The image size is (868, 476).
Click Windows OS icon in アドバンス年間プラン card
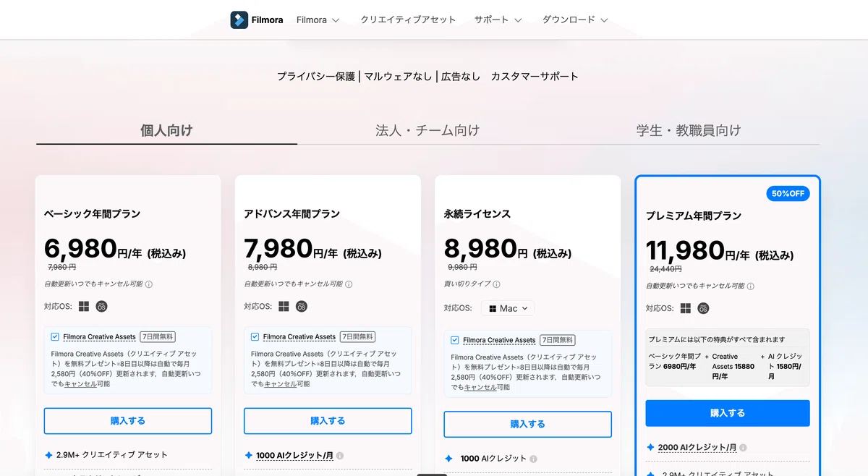point(284,306)
